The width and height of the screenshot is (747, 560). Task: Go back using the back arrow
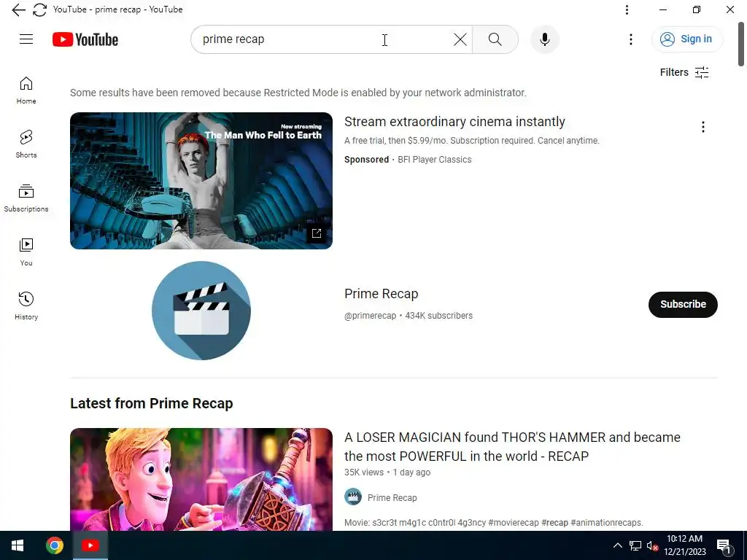(x=18, y=9)
